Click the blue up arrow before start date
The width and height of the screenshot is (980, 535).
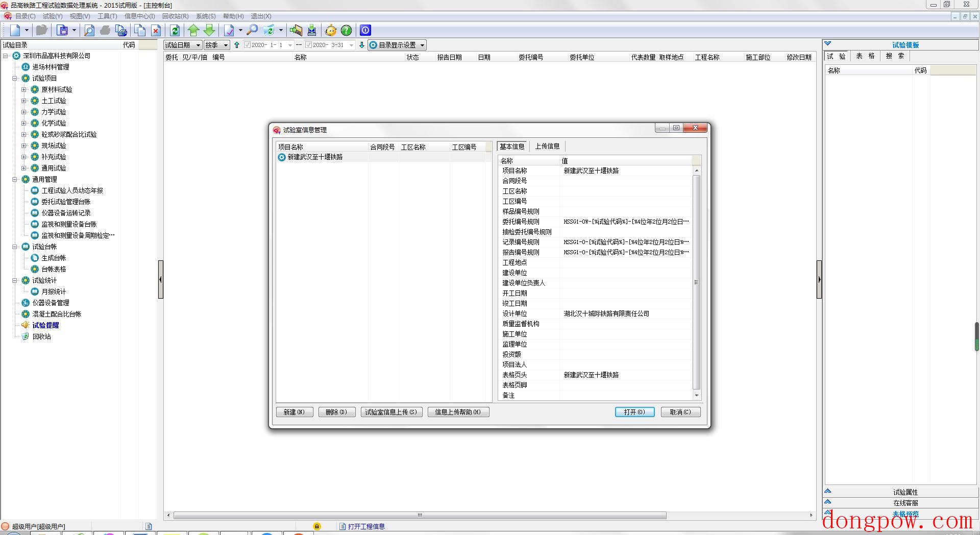point(237,45)
